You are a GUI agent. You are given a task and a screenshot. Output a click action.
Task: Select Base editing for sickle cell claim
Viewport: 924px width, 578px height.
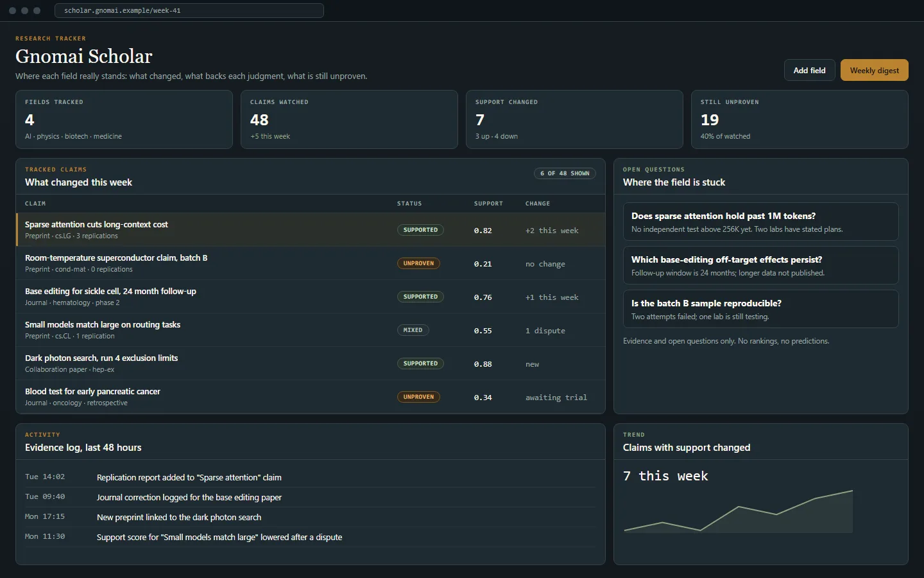click(311, 297)
